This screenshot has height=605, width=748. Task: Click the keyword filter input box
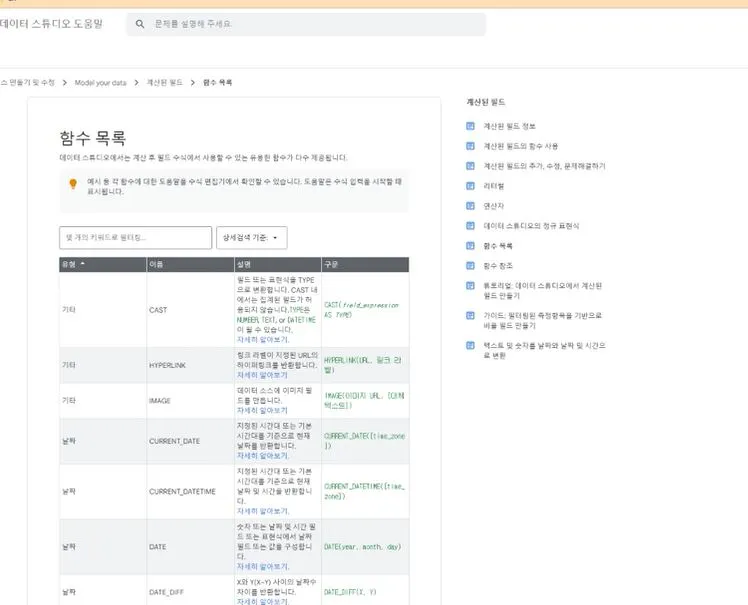135,238
